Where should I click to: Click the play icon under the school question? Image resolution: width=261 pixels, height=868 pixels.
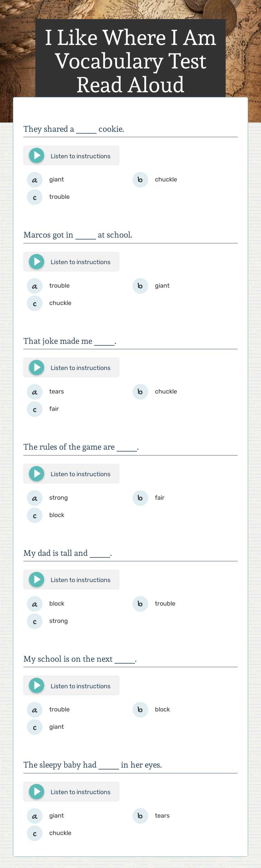[x=37, y=685]
